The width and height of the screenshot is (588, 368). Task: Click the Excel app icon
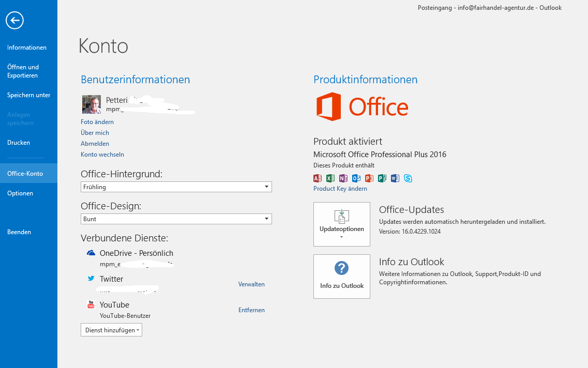(330, 178)
